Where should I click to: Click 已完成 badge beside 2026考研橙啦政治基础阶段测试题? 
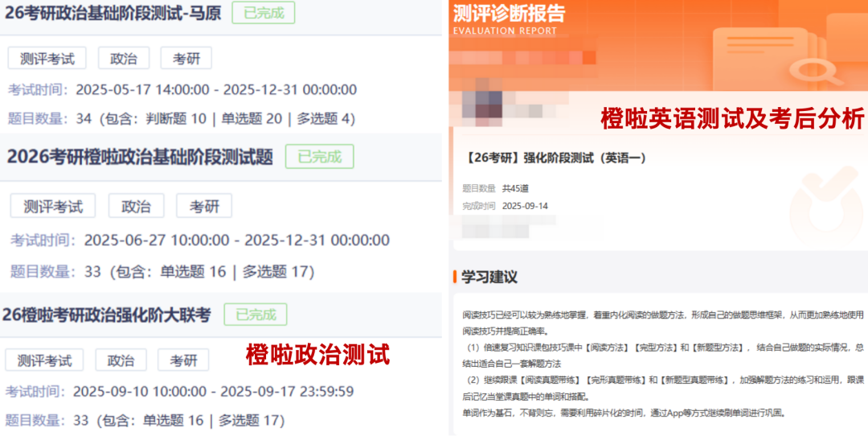pyautogui.click(x=319, y=157)
